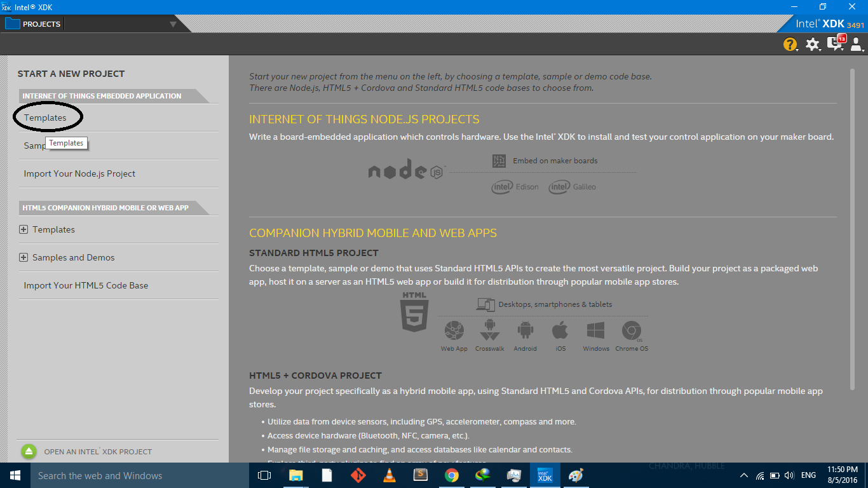Click the Embed on maker boards chip icon
This screenshot has width=868, height=488.
[499, 161]
